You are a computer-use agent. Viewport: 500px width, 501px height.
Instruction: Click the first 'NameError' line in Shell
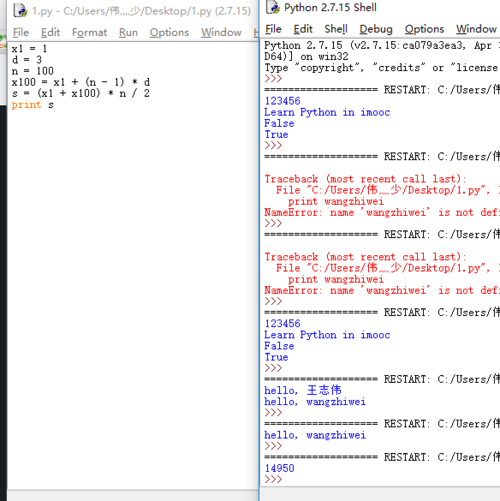pyautogui.click(x=382, y=212)
